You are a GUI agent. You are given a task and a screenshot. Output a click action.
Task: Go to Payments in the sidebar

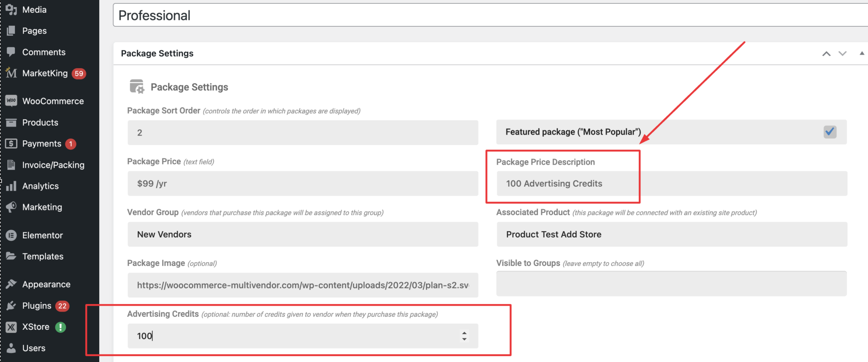[42, 144]
